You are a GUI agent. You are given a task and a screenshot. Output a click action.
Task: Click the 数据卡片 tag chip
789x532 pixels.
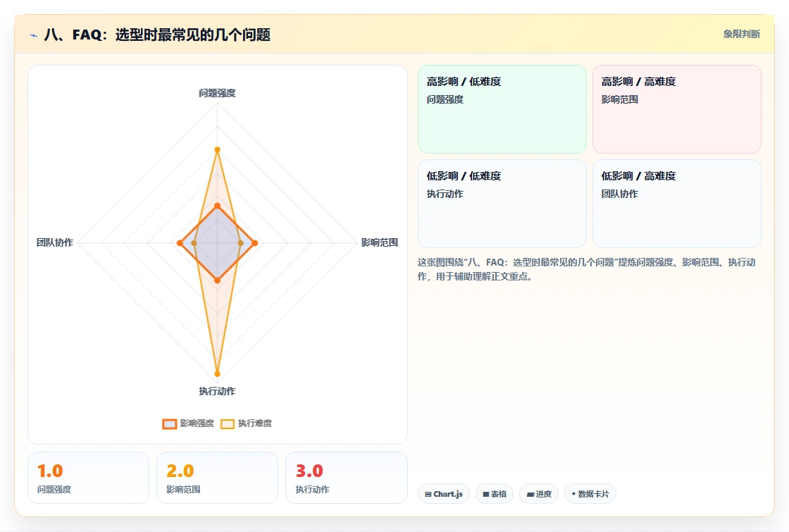(590, 494)
